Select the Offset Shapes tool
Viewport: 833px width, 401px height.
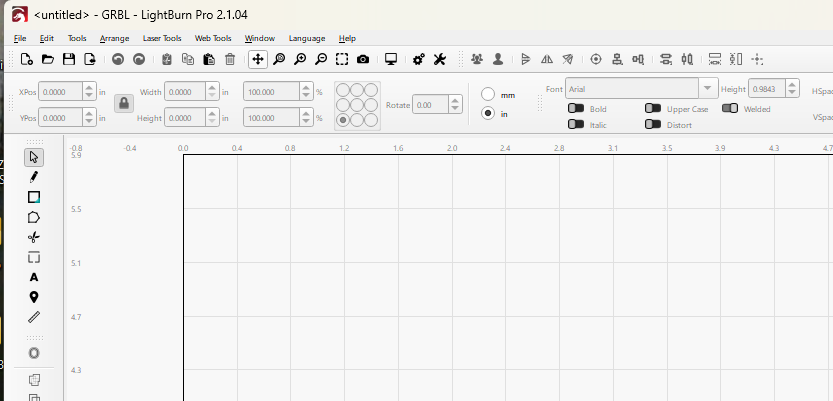tap(34, 353)
